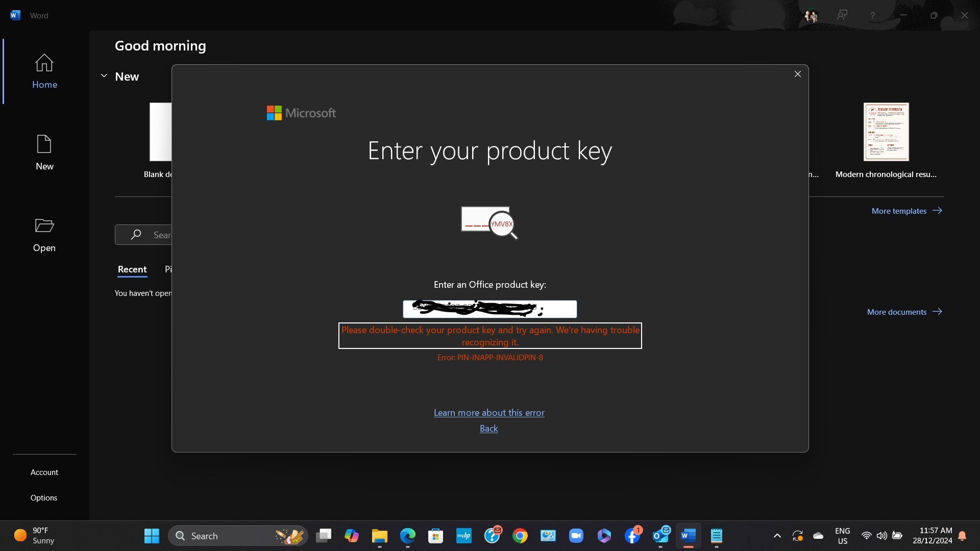Click the volume speaker tray icon

tap(881, 536)
